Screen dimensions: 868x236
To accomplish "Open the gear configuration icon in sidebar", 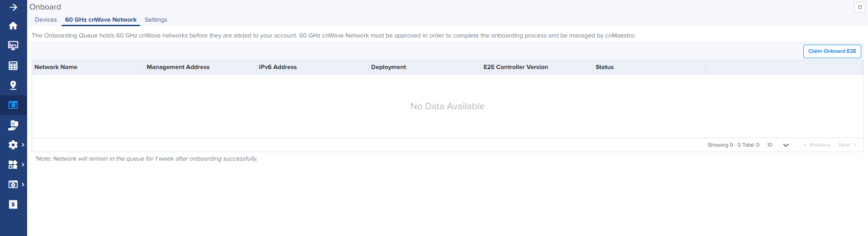I will pos(13,145).
